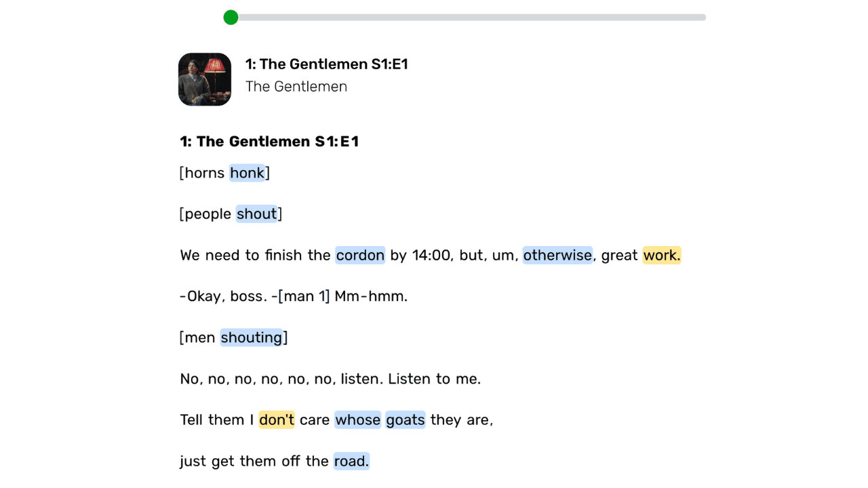Click the transcript heading "1: The Gentlemen S1:E1"
Screen dimensions: 868x488
[269, 141]
